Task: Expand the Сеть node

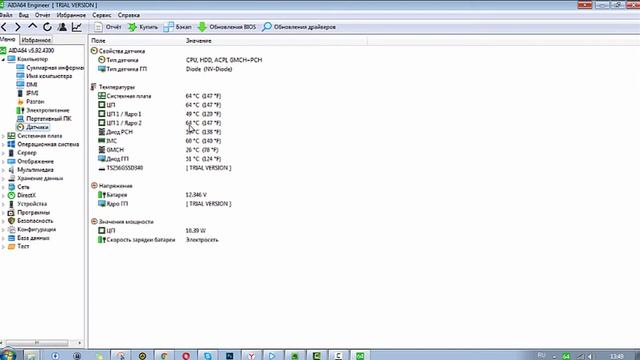Action: (x=3, y=187)
